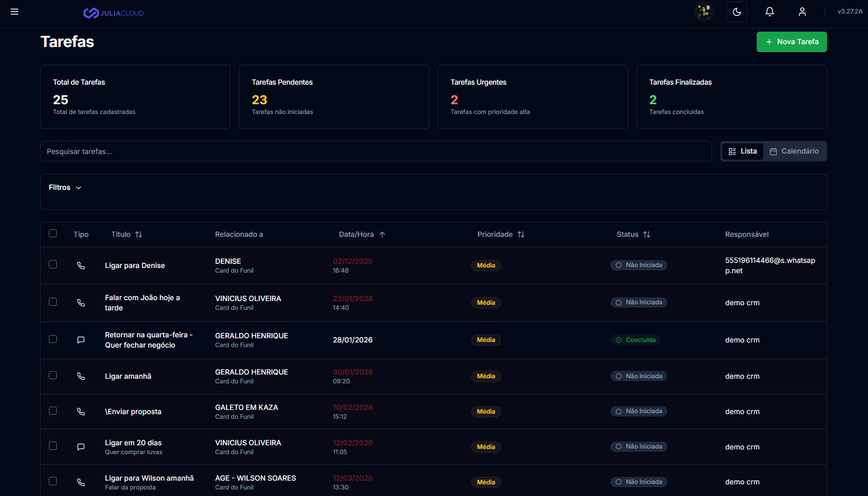Viewport: 868px width, 496px height.
Task: Open task Falar com João hoje a tarde
Action: (x=142, y=303)
